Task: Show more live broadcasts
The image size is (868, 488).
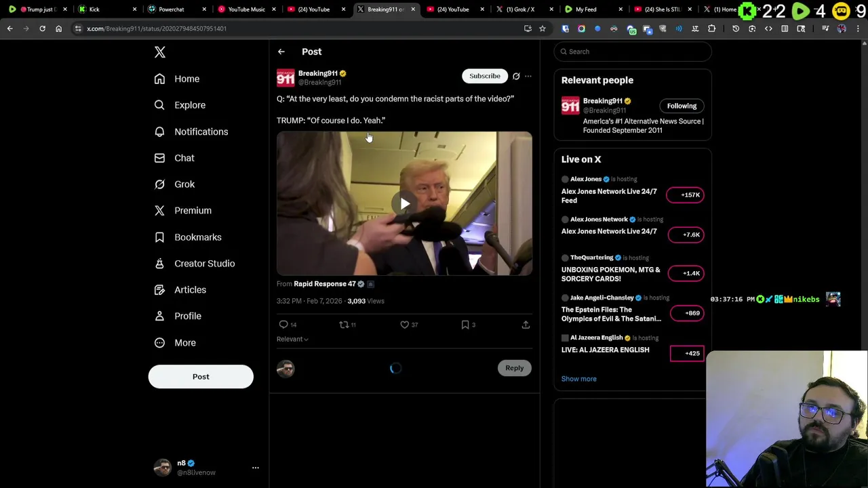Action: 578,379
